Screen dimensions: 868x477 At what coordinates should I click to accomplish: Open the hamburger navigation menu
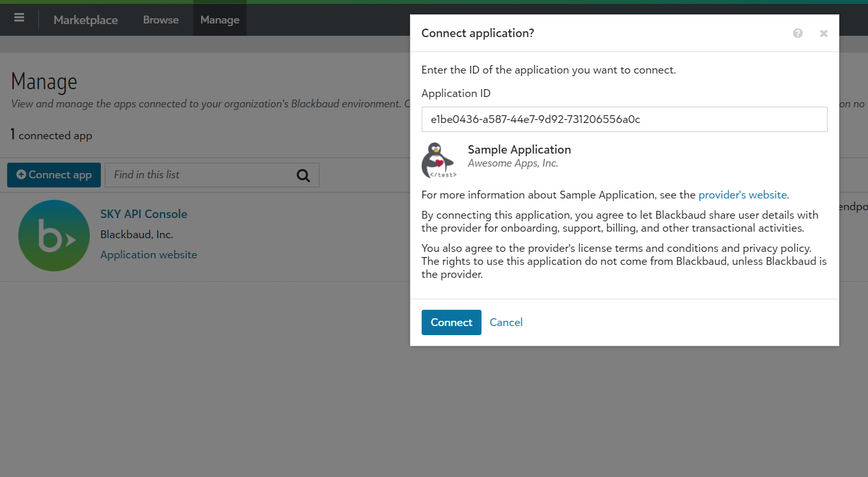[19, 18]
